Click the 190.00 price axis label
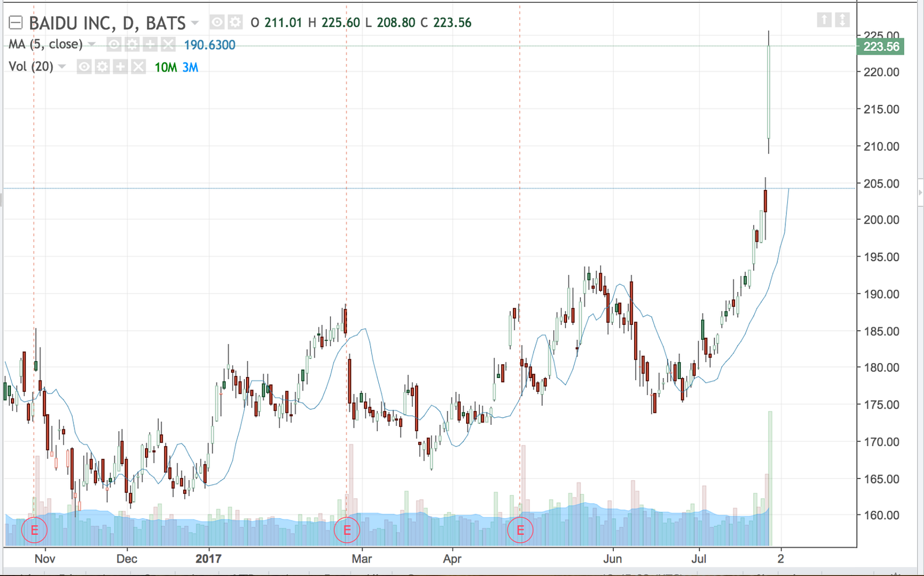The image size is (924, 576). [x=881, y=294]
